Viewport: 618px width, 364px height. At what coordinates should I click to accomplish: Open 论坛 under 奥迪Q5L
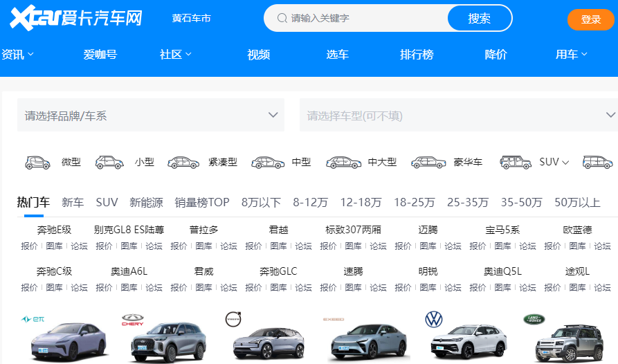point(527,288)
